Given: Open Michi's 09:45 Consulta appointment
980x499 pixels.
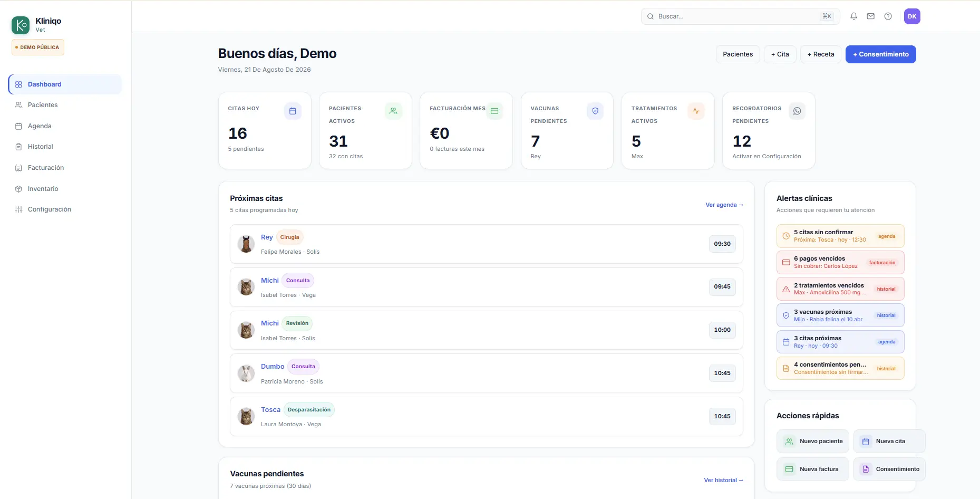Looking at the screenshot, I should click(487, 287).
